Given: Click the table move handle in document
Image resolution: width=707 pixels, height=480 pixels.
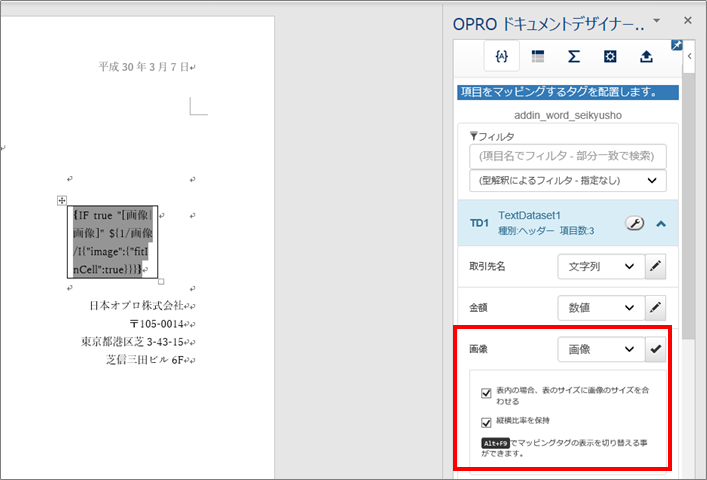Looking at the screenshot, I should [62, 202].
